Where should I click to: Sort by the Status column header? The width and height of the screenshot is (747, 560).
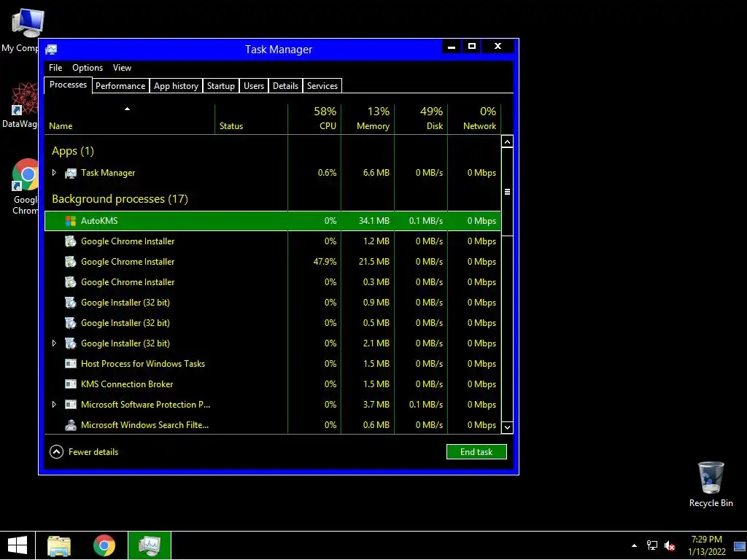tap(251, 119)
